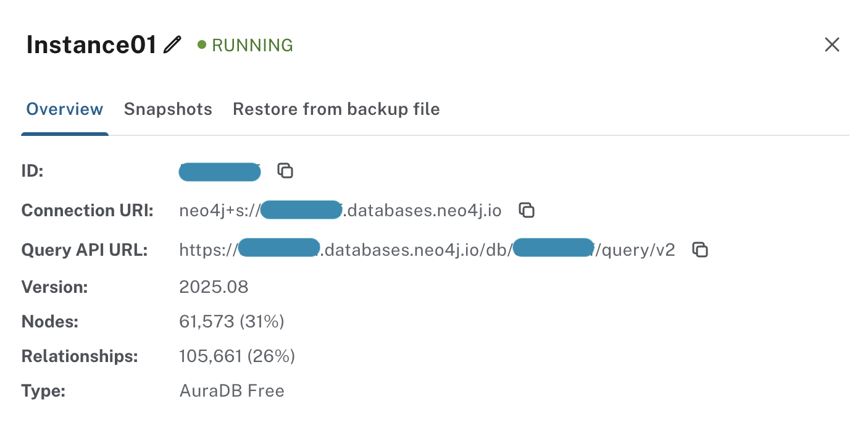This screenshot has height=430, width=868.
Task: Go to Restore from backup file tab
Action: click(336, 109)
